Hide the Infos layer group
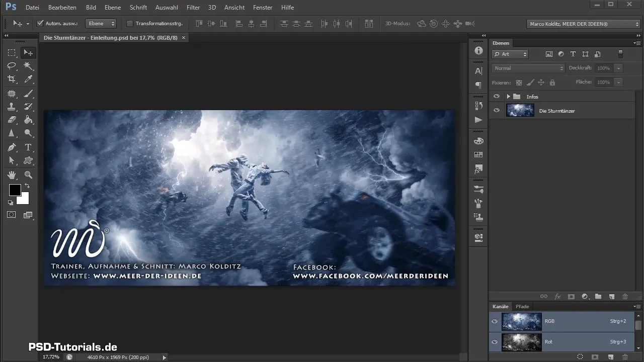Viewport: 644px width, 362px height. coord(497,97)
